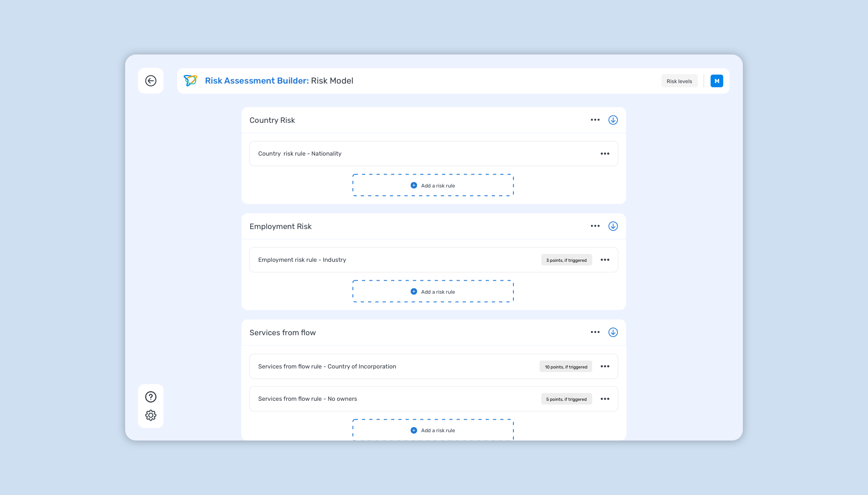Open options for Industry rule

pyautogui.click(x=605, y=260)
